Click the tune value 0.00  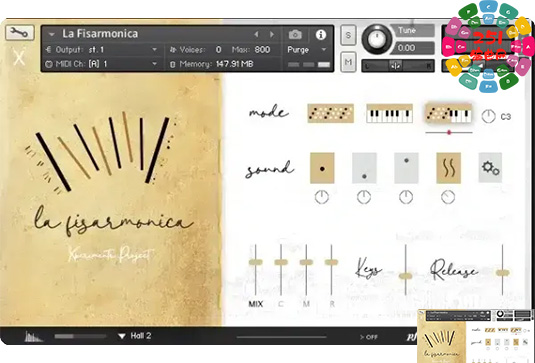click(x=415, y=48)
